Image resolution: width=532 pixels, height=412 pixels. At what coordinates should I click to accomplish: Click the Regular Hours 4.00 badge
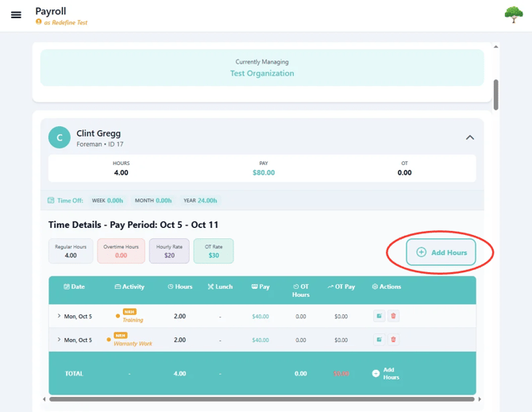point(71,251)
